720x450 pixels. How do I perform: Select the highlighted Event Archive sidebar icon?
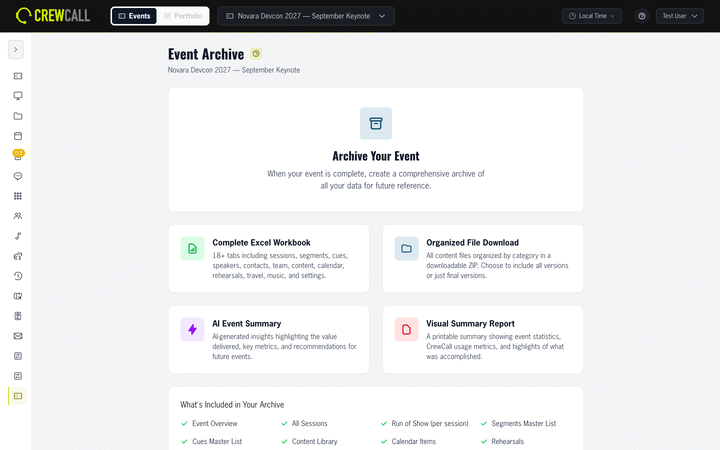click(x=18, y=396)
